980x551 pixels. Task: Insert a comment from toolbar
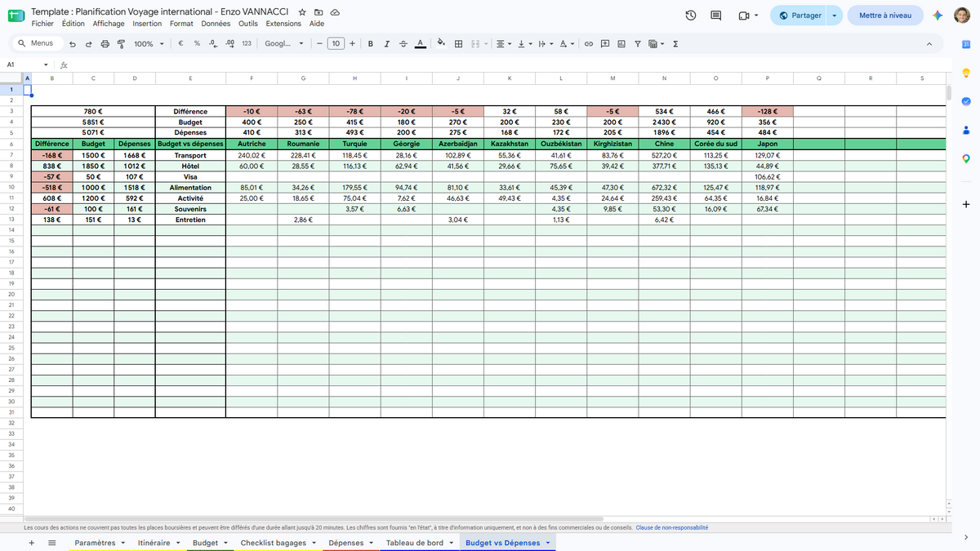[x=605, y=44]
